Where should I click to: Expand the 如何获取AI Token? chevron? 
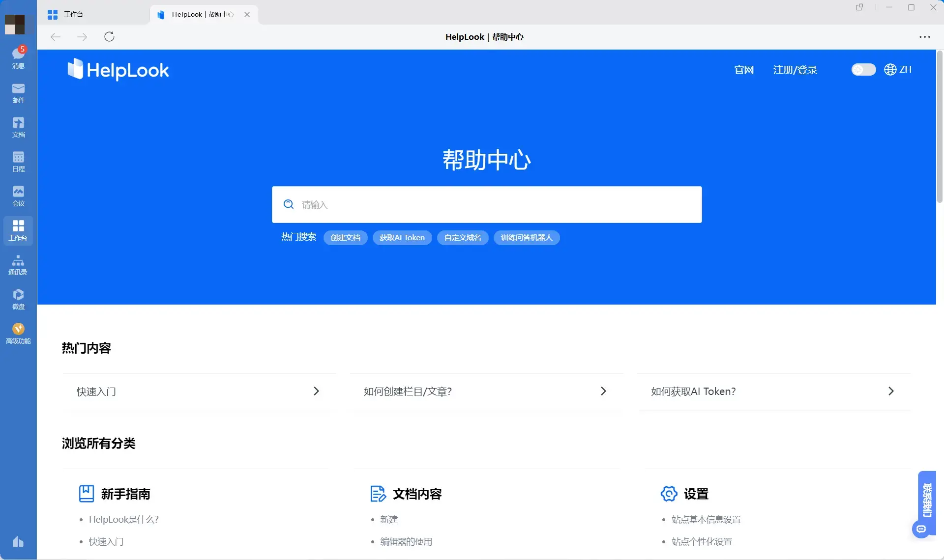click(x=890, y=391)
